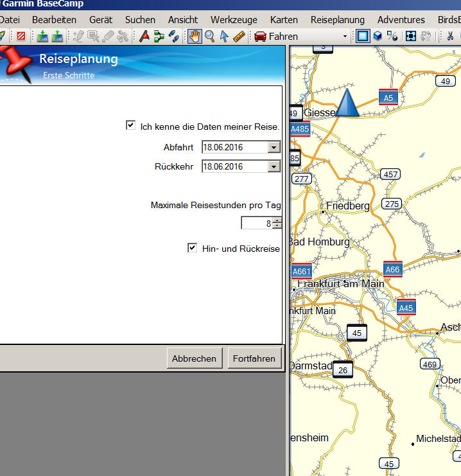
Task: Click road number 26 shield near Darmstadt
Action: point(343,370)
